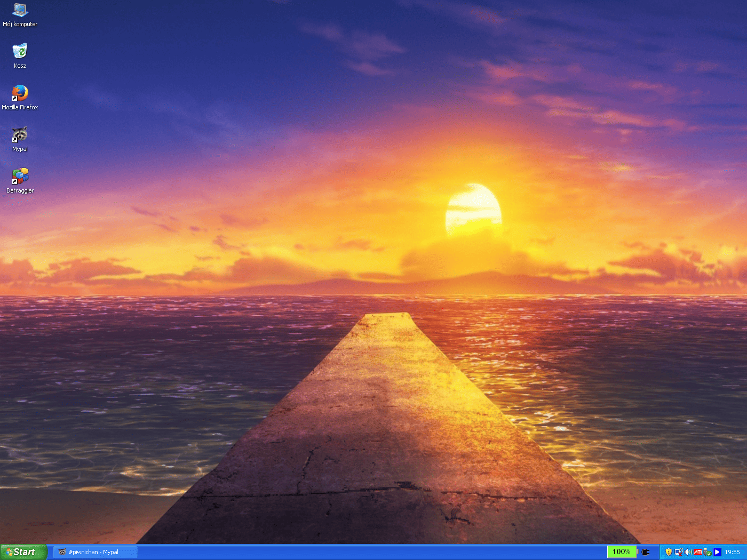Click the Defraggler desktop shortcut

click(x=20, y=176)
